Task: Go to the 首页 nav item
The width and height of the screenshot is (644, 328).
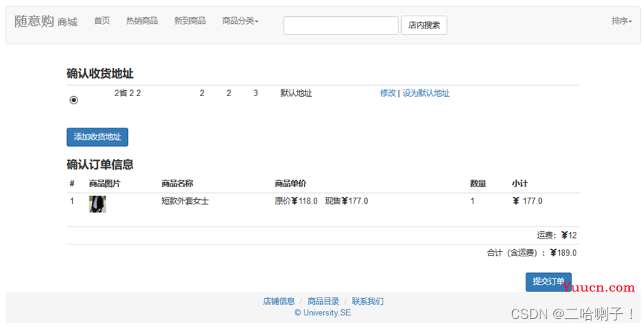Action: click(x=102, y=21)
